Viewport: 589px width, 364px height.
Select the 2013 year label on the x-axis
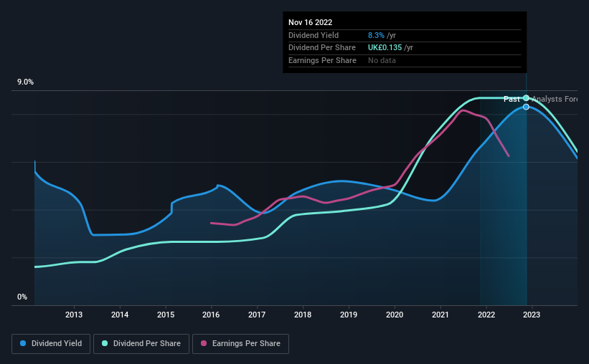74,315
